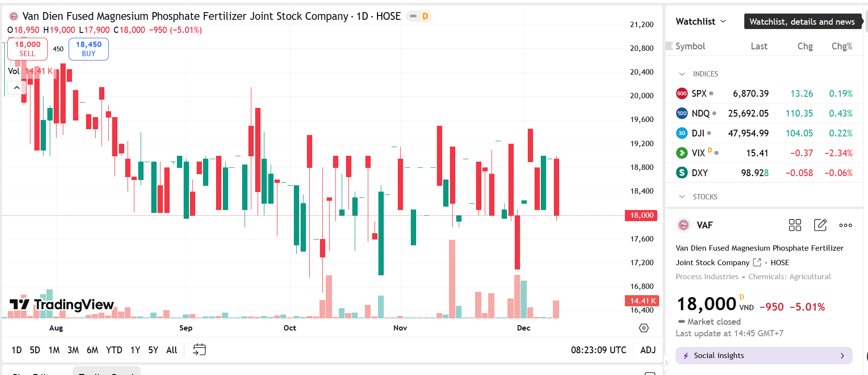Click the 08:23:09 UTC timezone clock
Viewport: 868px width, 375px height.
(x=598, y=350)
